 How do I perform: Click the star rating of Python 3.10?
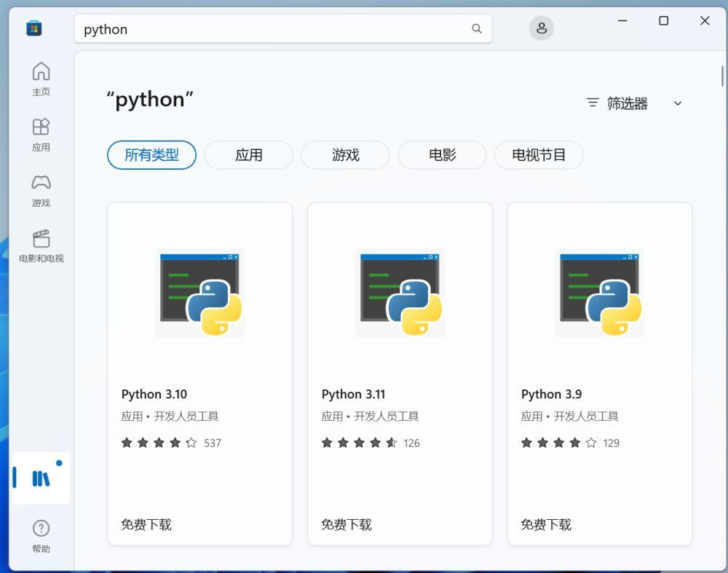(159, 443)
